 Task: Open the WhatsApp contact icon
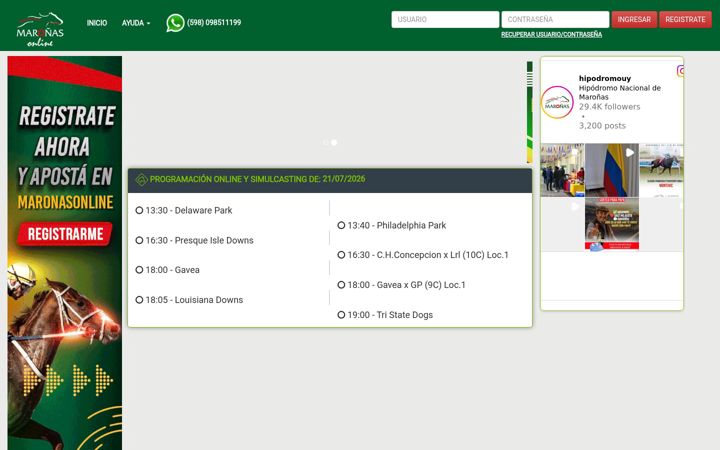point(175,22)
